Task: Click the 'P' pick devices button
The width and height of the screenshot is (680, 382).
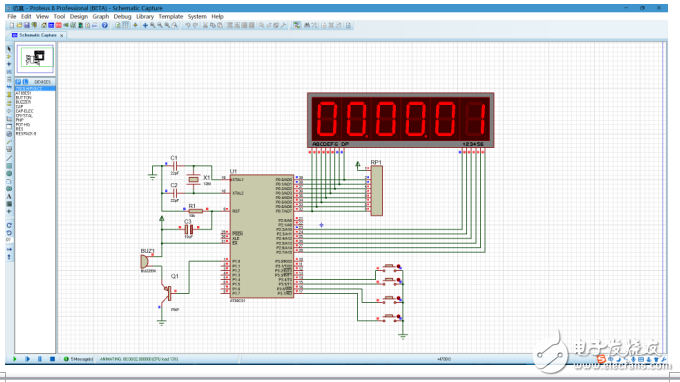Action: click(x=18, y=82)
